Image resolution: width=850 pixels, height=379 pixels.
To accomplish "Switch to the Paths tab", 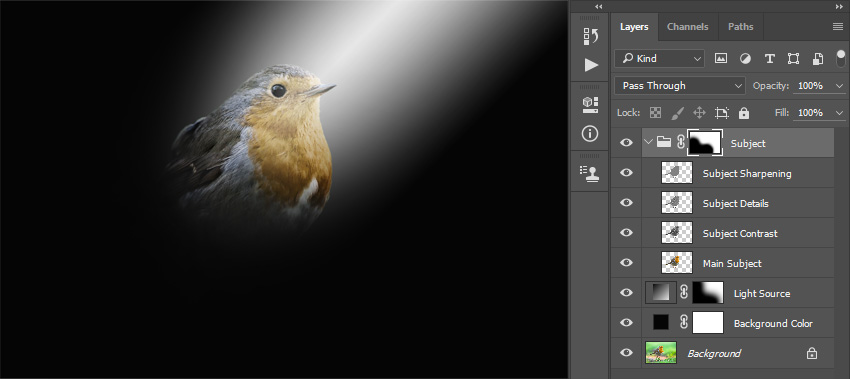I will pos(740,27).
